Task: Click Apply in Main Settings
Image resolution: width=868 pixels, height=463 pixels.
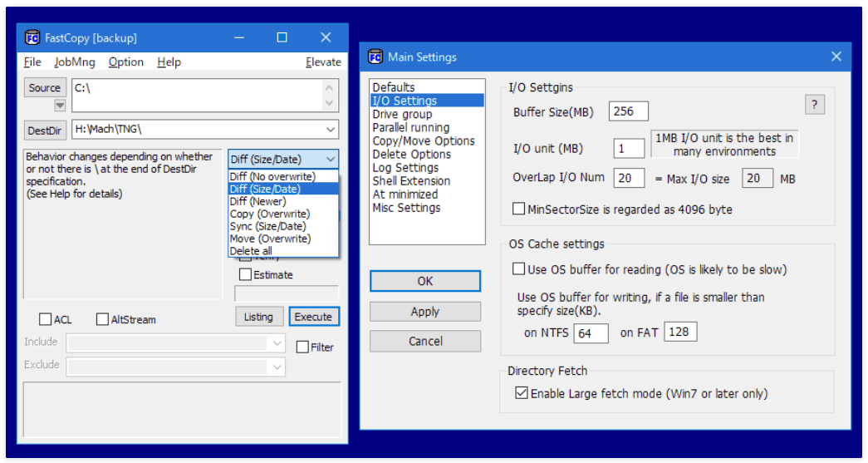Action: (x=425, y=311)
